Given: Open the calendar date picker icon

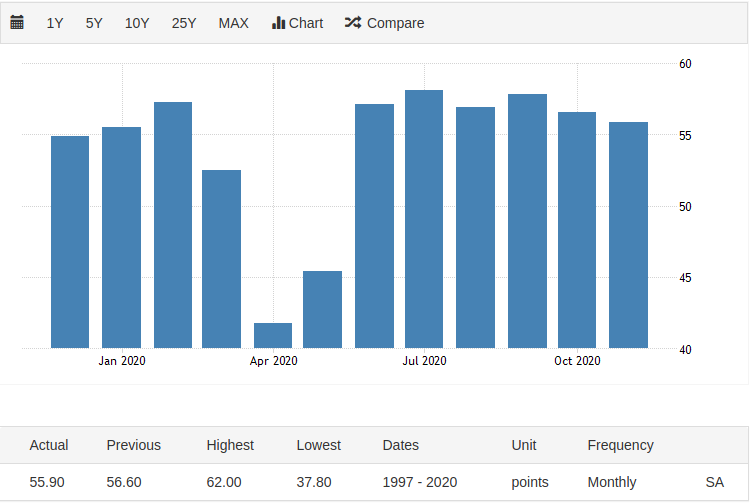Looking at the screenshot, I should coord(17,22).
